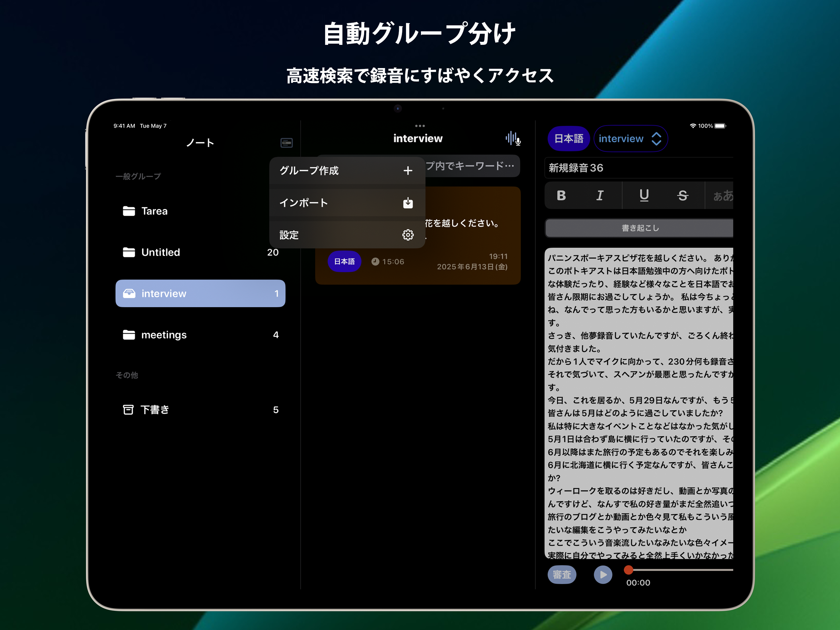Image resolution: width=840 pixels, height=630 pixels.
Task: Click the 一般グループ section header
Action: tap(138, 176)
